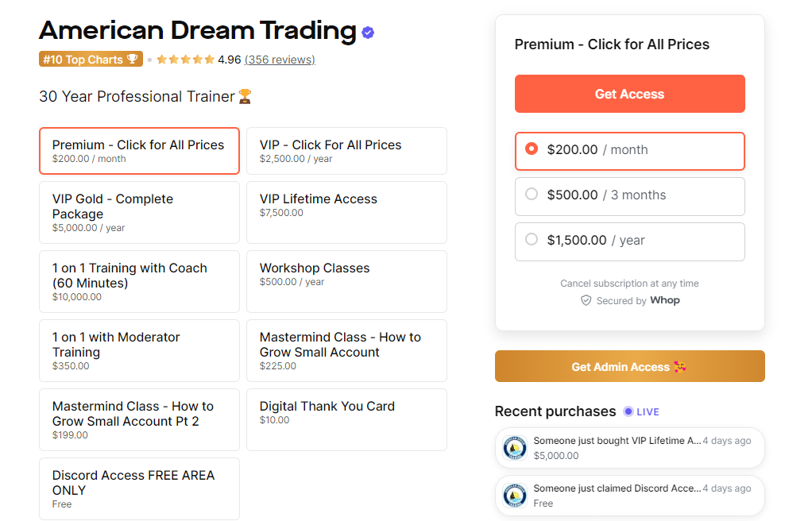Click the avatar icon on the VIP Lifetime purchase notification

(x=515, y=447)
